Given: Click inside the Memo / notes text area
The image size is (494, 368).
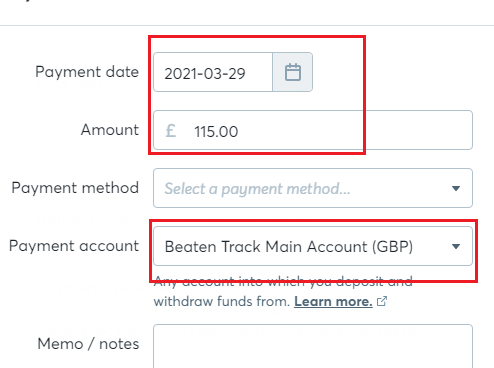Looking at the screenshot, I should click(x=313, y=346).
